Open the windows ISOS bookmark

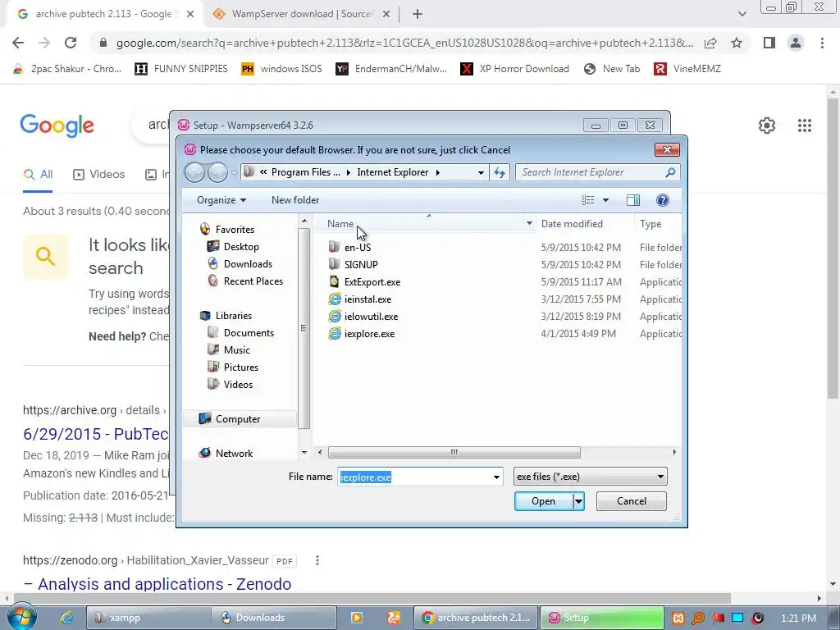[282, 69]
